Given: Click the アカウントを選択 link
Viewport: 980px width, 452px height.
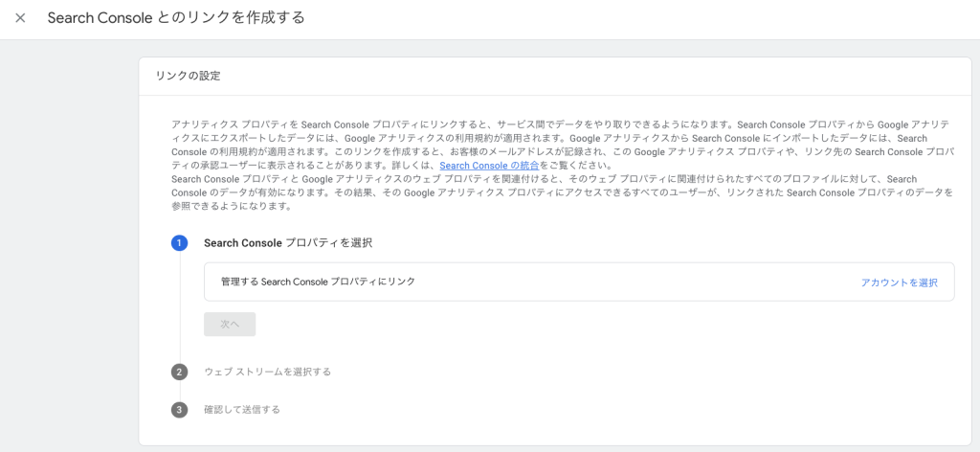Looking at the screenshot, I should coord(898,282).
